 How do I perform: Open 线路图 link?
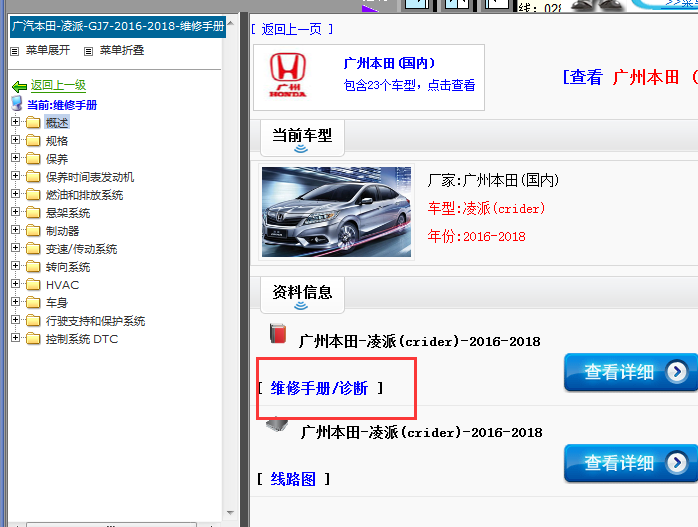click(293, 479)
